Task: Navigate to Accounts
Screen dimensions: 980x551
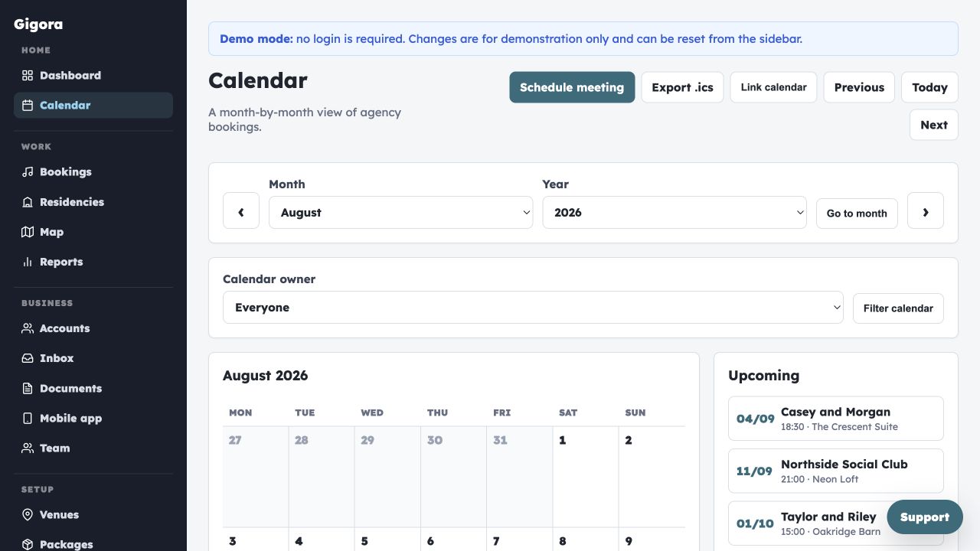Action: [x=93, y=328]
